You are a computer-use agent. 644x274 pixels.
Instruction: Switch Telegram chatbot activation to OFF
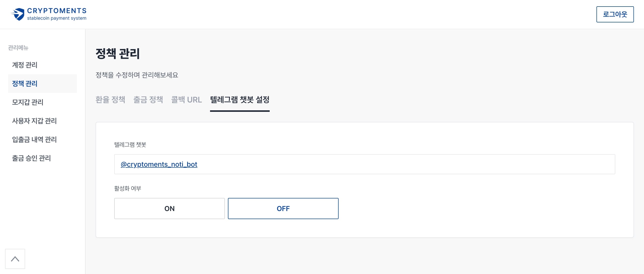[x=283, y=209]
